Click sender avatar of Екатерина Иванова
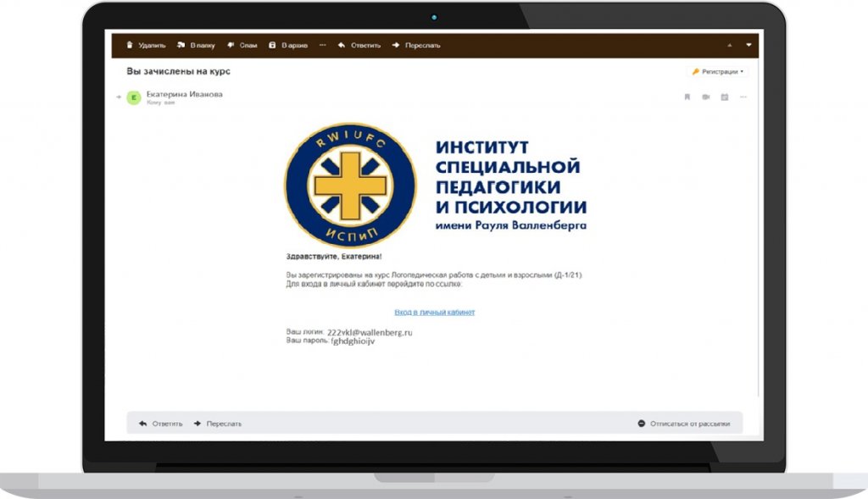868x499 pixels. (134, 98)
